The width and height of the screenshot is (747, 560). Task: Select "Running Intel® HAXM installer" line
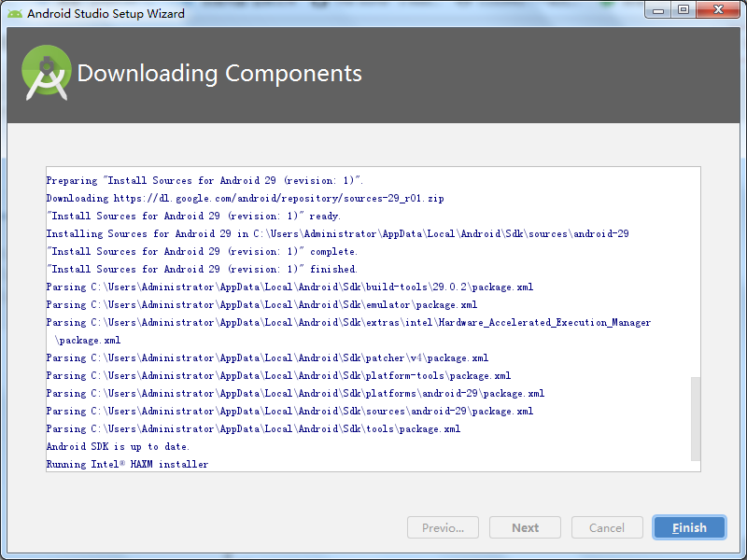pyautogui.click(x=127, y=464)
